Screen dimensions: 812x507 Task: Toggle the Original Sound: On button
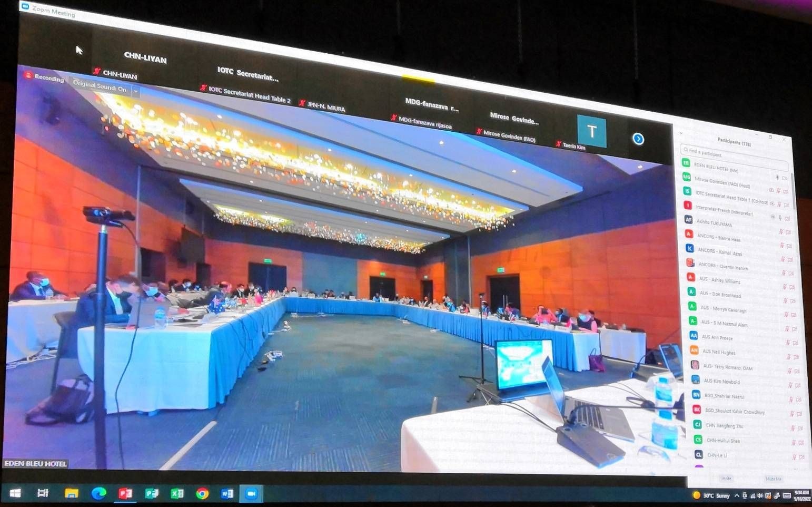pyautogui.click(x=100, y=86)
